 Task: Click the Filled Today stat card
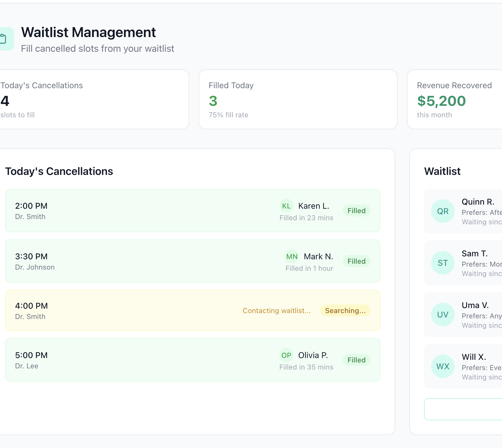pos(298,99)
